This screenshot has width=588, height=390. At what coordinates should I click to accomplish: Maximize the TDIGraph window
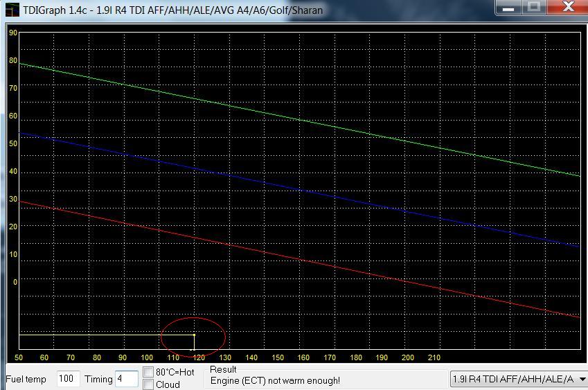point(534,7)
